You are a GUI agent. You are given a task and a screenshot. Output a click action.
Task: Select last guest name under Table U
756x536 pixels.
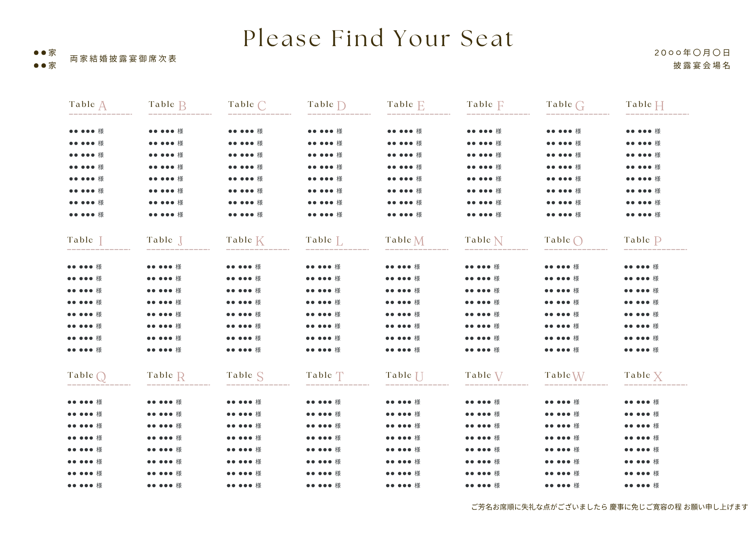tap(403, 486)
